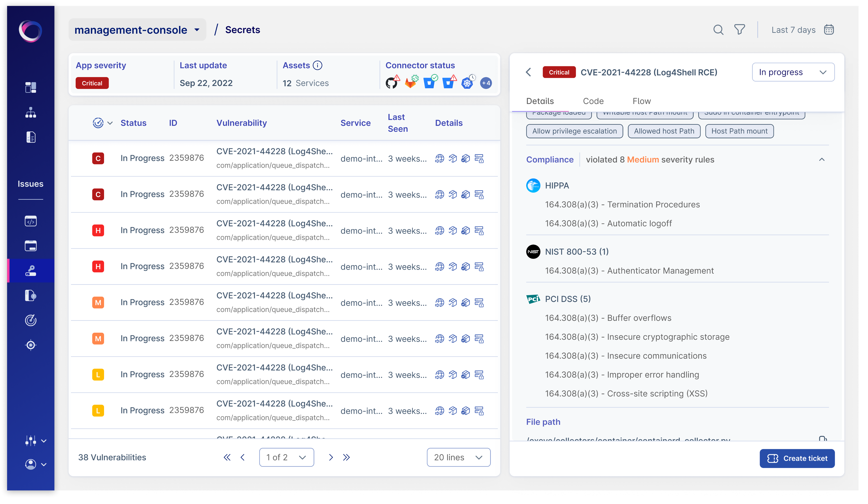The image size is (868, 504).
Task: Click the HIPPA compliance logo
Action: tap(533, 186)
